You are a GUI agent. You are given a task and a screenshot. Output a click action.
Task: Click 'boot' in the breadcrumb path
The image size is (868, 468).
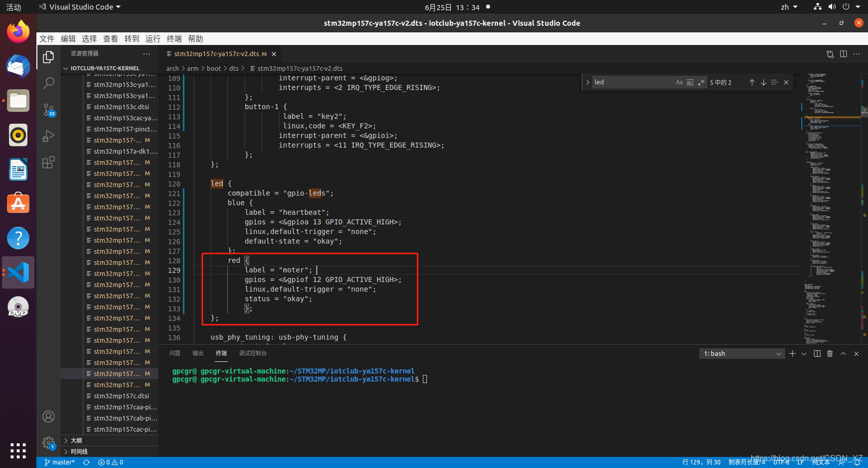point(214,69)
